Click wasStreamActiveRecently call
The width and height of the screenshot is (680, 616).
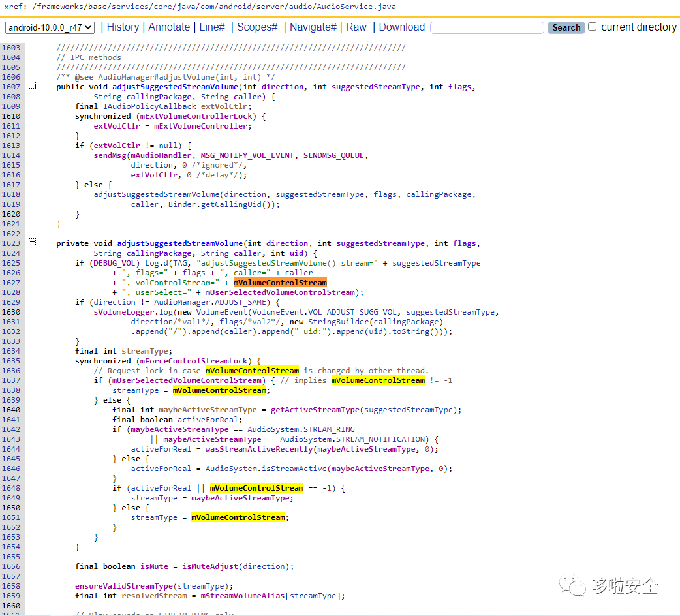(x=259, y=449)
